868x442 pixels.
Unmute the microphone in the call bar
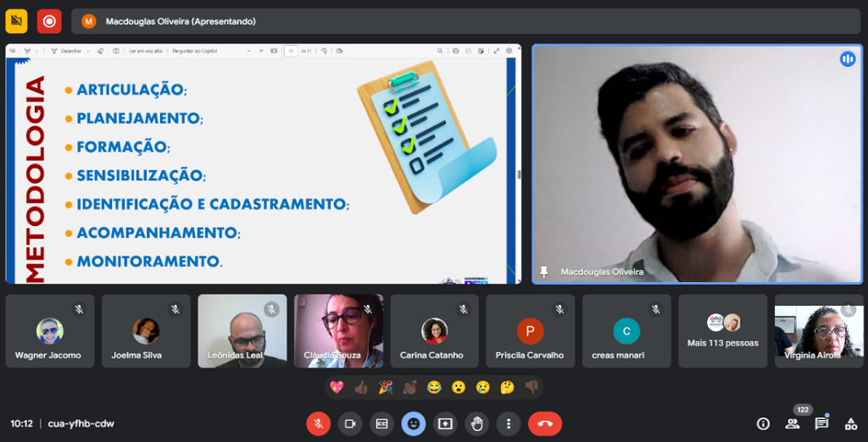(318, 423)
